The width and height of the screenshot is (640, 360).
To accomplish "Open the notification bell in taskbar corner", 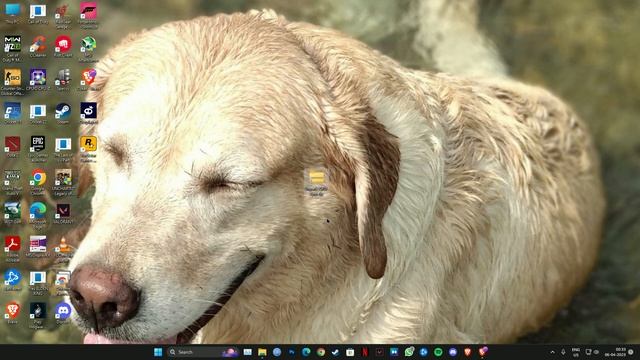I will 632,352.
